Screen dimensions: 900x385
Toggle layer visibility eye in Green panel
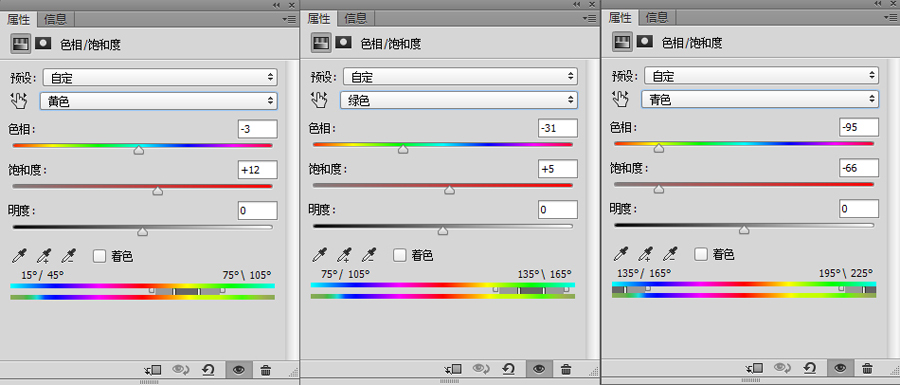coord(539,369)
